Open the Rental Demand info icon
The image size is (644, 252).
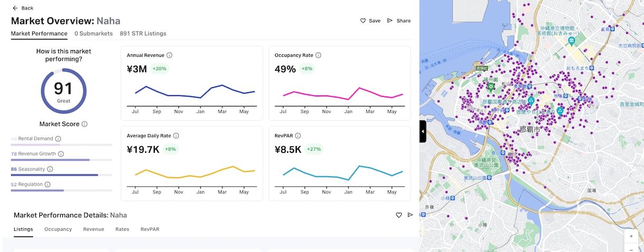coord(58,139)
